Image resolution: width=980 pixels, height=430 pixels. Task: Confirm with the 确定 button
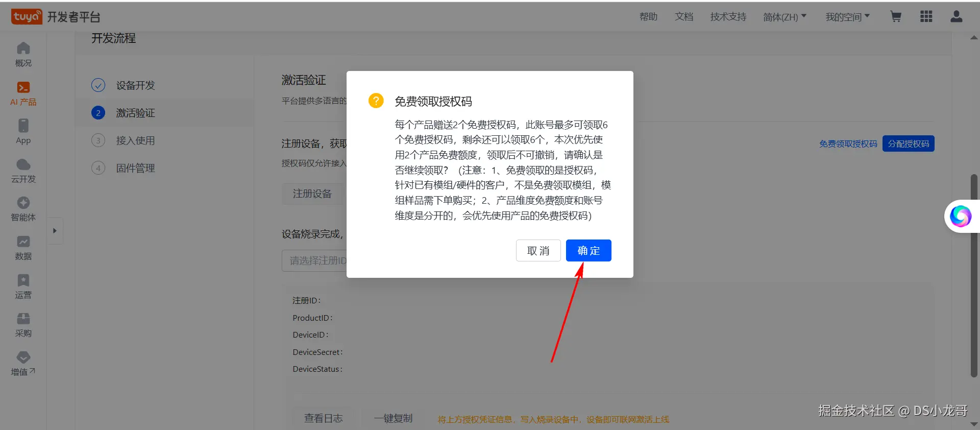pos(589,250)
